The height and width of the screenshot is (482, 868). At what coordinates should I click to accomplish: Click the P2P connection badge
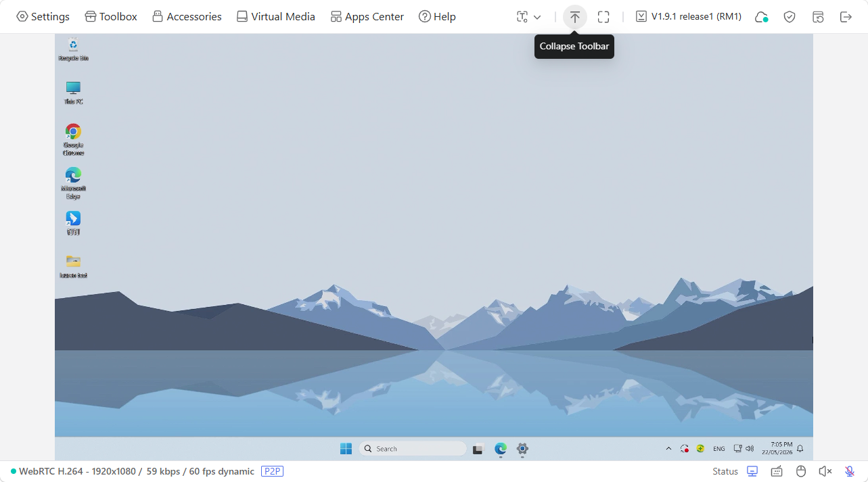[272, 471]
